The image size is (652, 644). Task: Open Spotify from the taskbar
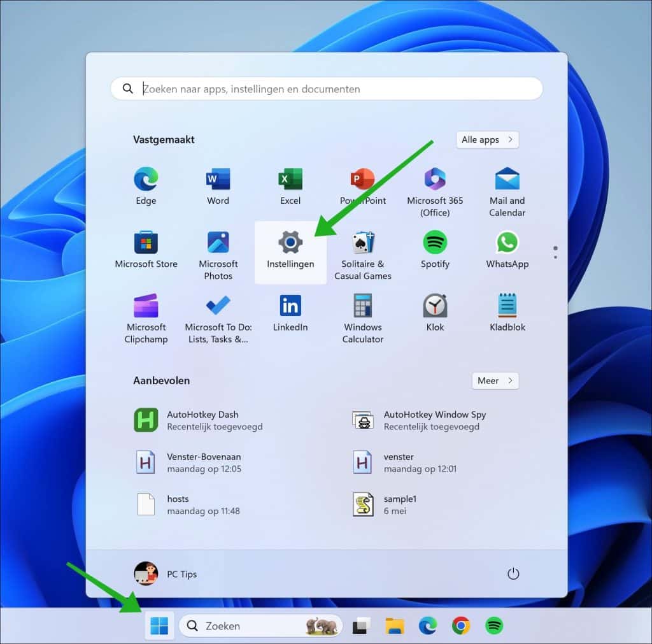[494, 626]
